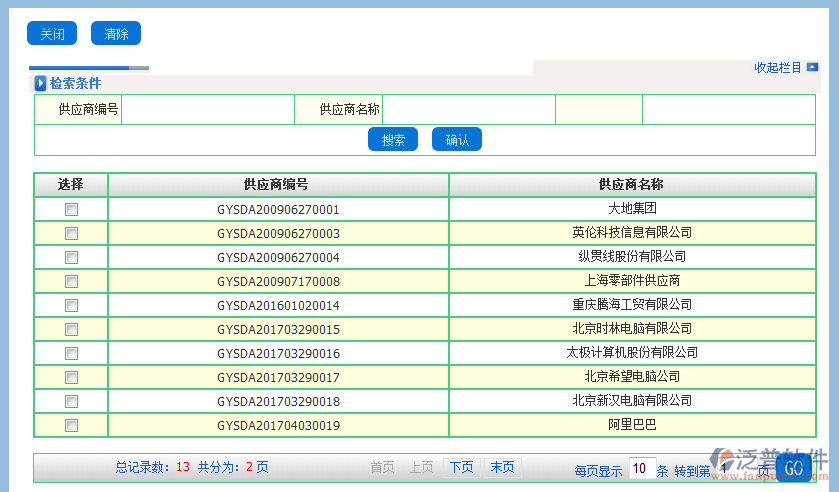The width and height of the screenshot is (839, 492).
Task: Click the 清除 (Clear) button
Action: click(x=116, y=34)
